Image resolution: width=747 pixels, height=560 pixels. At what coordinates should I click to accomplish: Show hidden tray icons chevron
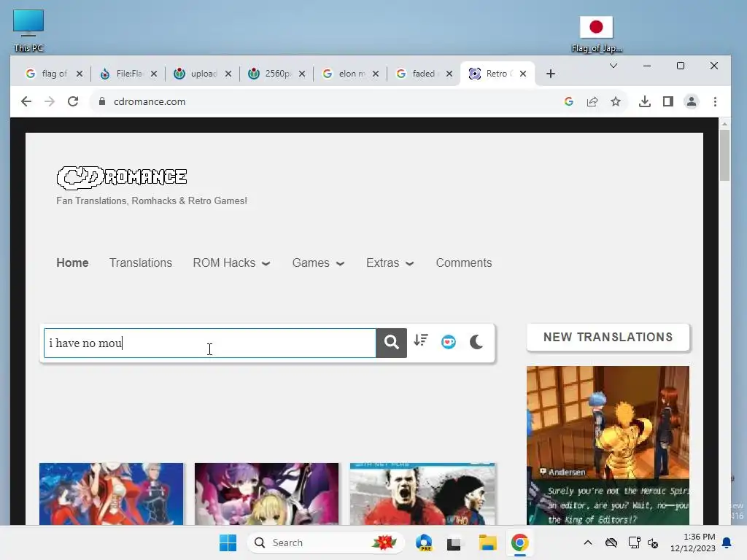(588, 542)
